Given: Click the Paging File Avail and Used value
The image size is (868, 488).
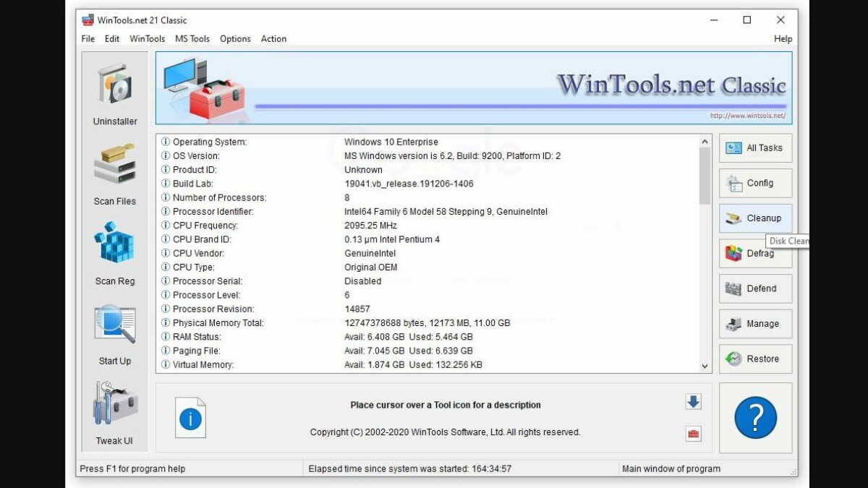Looking at the screenshot, I should [x=408, y=351].
